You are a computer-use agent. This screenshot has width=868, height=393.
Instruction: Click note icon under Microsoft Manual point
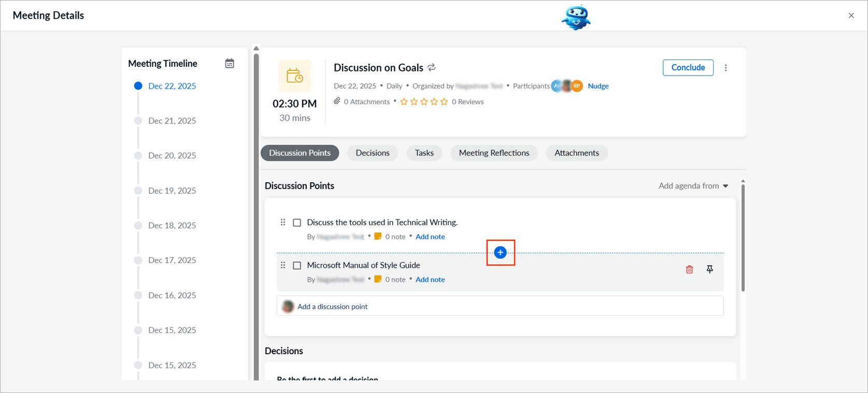(378, 279)
